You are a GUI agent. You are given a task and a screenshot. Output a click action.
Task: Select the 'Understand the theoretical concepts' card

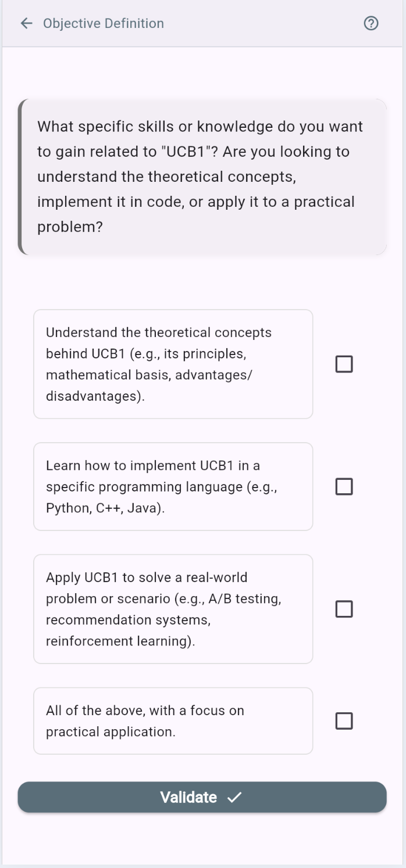[173, 364]
